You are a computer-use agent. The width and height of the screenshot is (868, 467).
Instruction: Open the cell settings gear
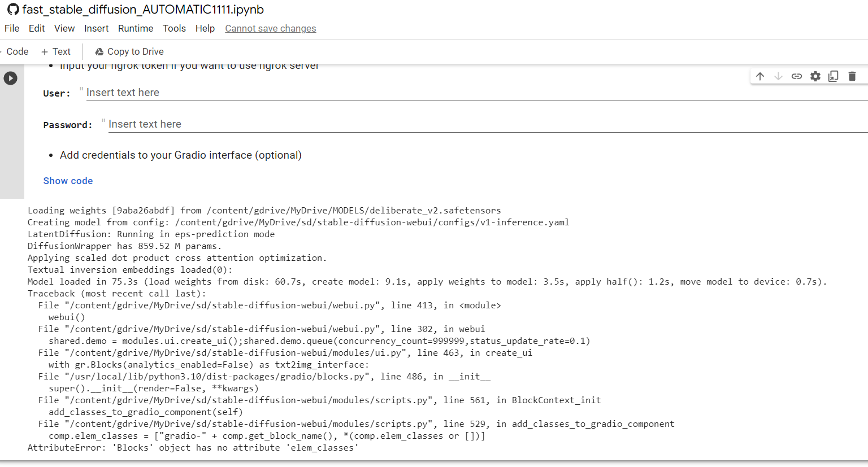tap(815, 76)
